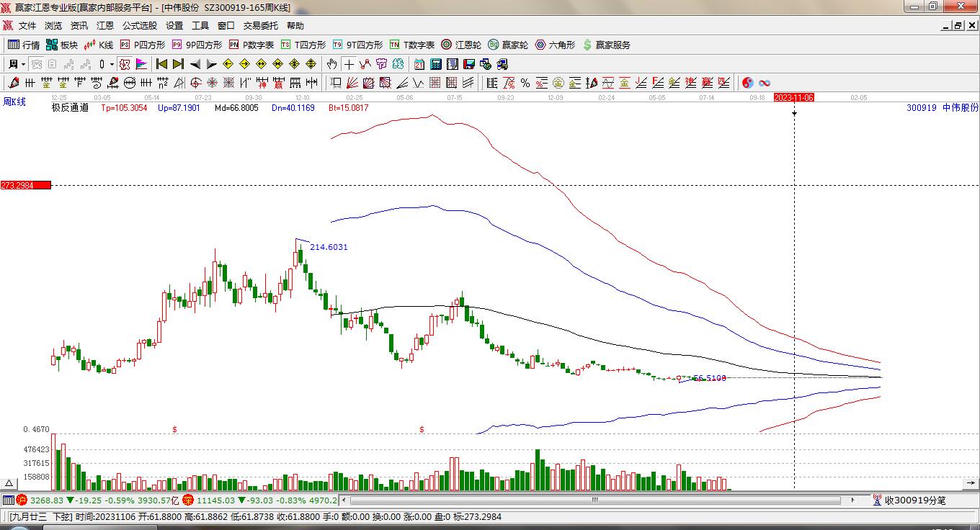Click the 273.2984 price axis label
The image size is (980, 530).
click(x=26, y=185)
